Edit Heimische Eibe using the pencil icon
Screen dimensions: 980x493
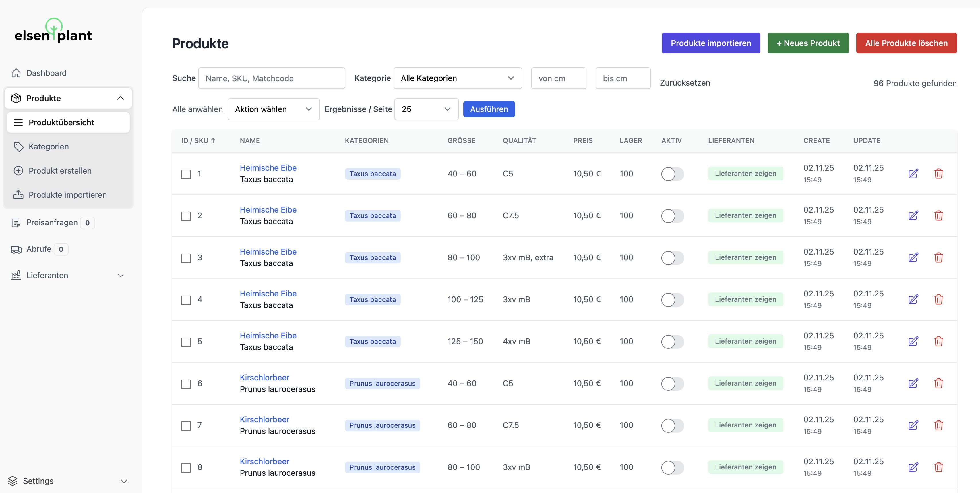[913, 174]
